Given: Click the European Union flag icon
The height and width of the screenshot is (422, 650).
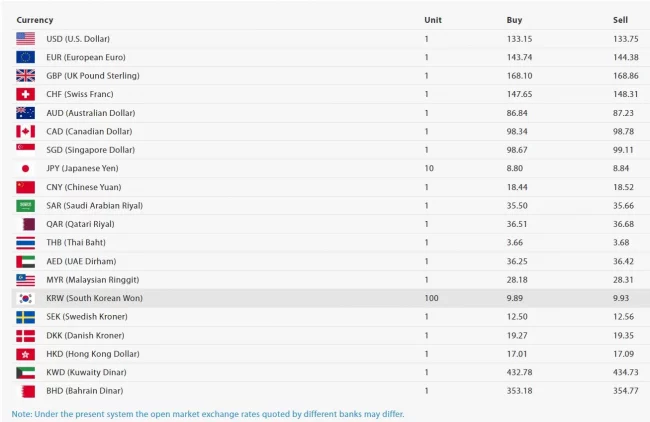Looking at the screenshot, I should [x=25, y=57].
